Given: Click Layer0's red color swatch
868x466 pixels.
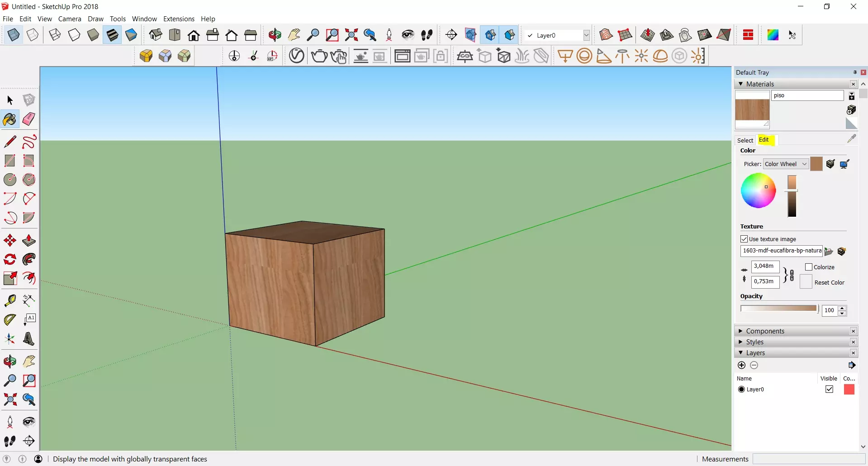Looking at the screenshot, I should coord(849,389).
